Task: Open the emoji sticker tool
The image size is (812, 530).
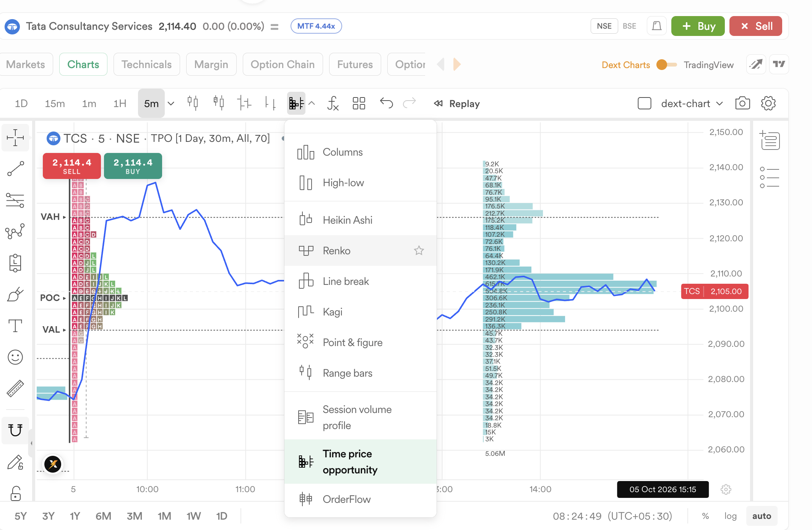Action: 15,357
